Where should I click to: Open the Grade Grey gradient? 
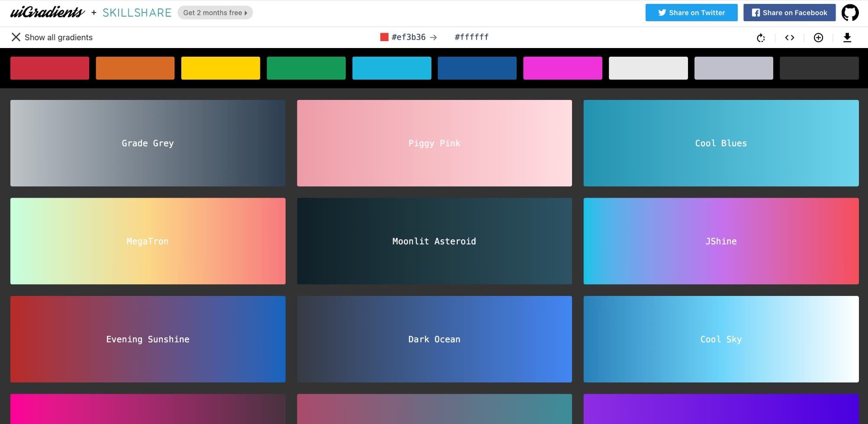tap(148, 143)
